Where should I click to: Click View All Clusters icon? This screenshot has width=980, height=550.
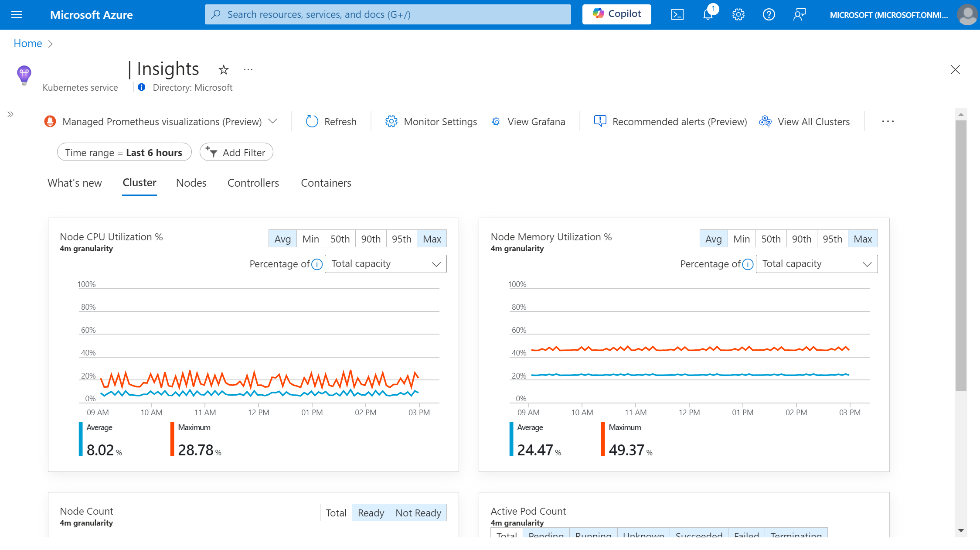[x=765, y=121]
